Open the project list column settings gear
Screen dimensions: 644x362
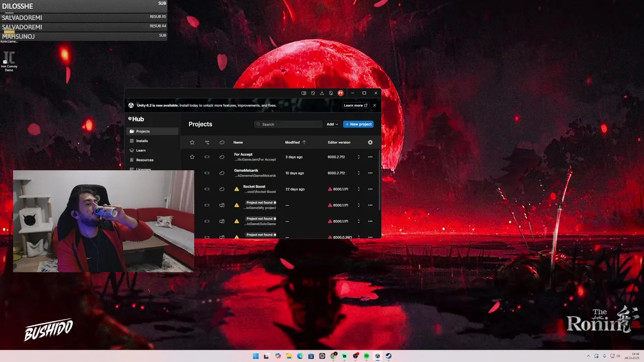click(370, 142)
